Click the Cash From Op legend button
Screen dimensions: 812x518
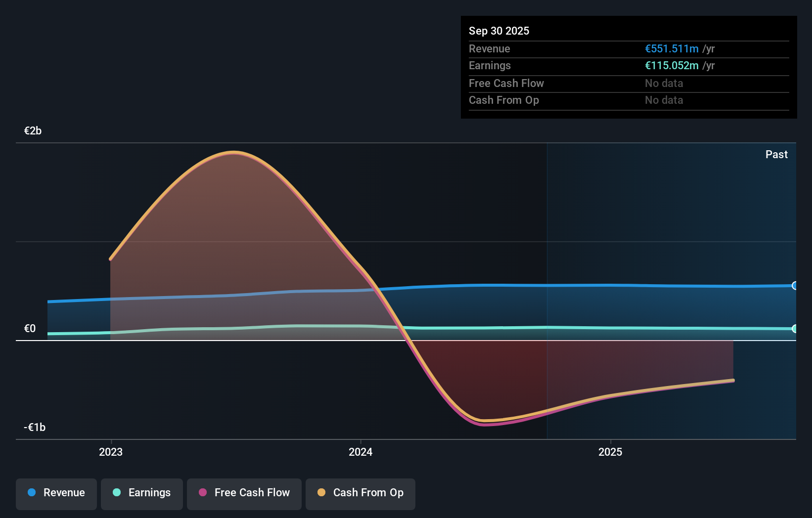[x=360, y=493]
